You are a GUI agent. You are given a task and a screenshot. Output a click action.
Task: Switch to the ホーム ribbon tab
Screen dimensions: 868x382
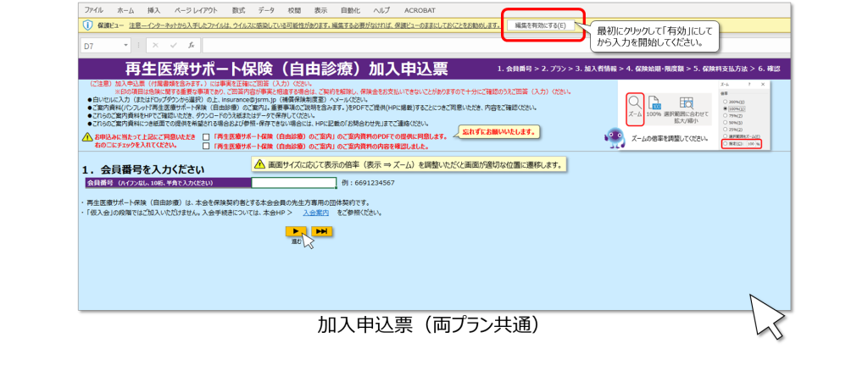point(125,10)
